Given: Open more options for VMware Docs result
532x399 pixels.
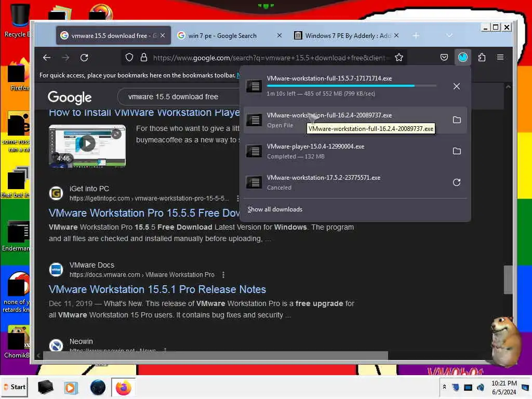Looking at the screenshot, I should pos(223,275).
